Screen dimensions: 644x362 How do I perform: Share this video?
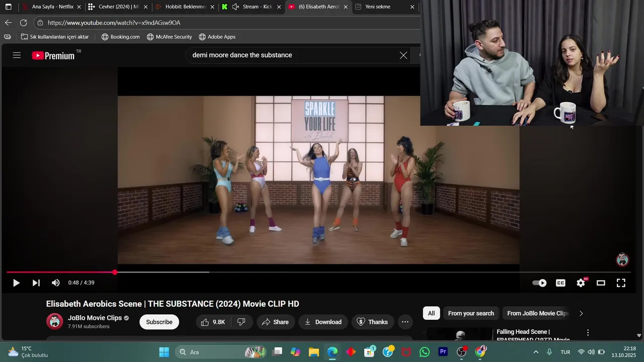point(275,322)
